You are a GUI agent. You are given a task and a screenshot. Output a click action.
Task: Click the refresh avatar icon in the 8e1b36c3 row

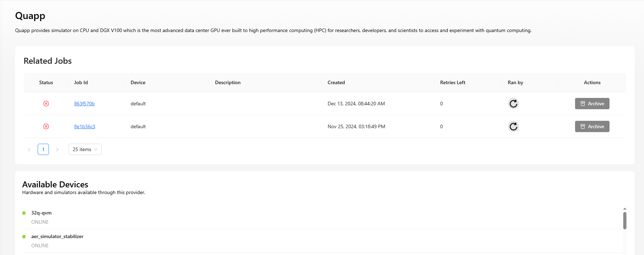coord(514,126)
